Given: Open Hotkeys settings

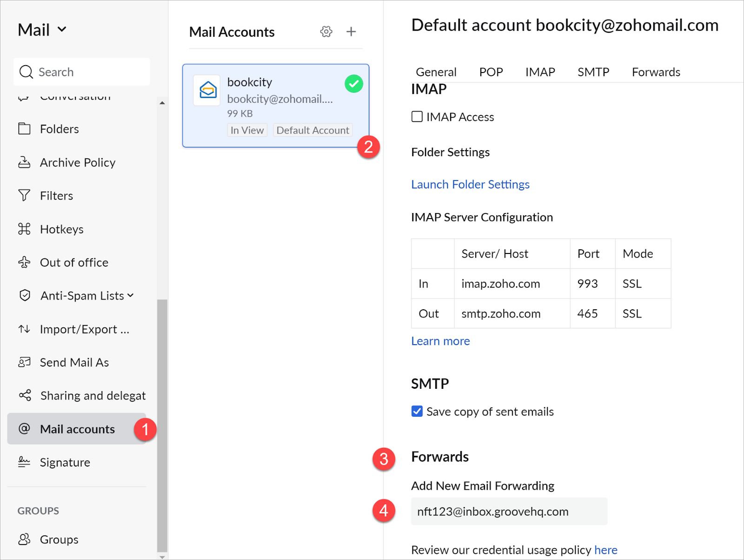Looking at the screenshot, I should click(61, 229).
